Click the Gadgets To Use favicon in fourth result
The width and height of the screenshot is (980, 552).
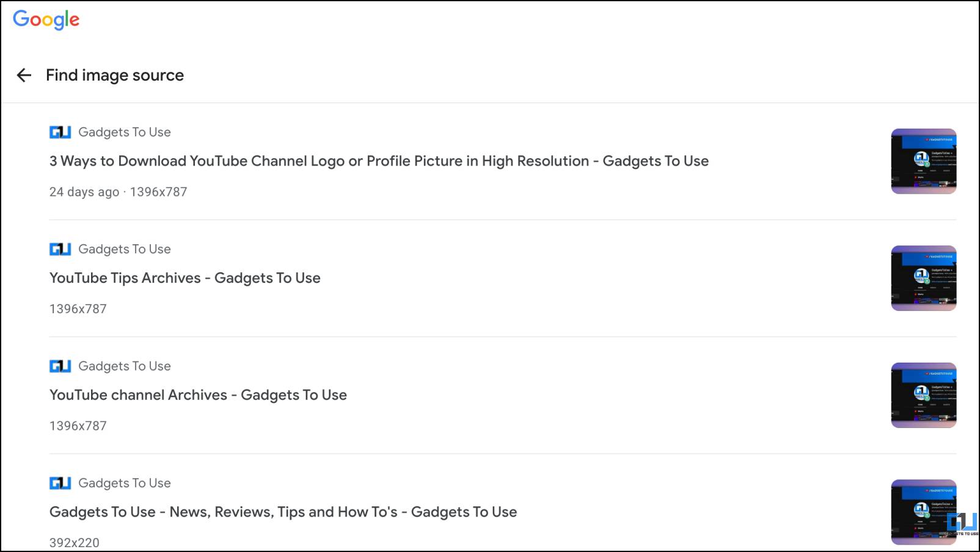pyautogui.click(x=60, y=483)
